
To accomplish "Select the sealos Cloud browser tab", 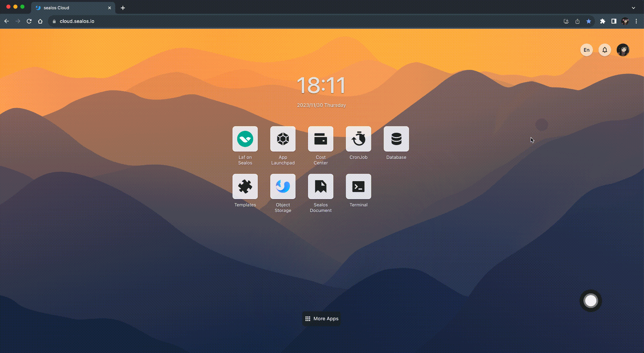I will click(x=70, y=8).
